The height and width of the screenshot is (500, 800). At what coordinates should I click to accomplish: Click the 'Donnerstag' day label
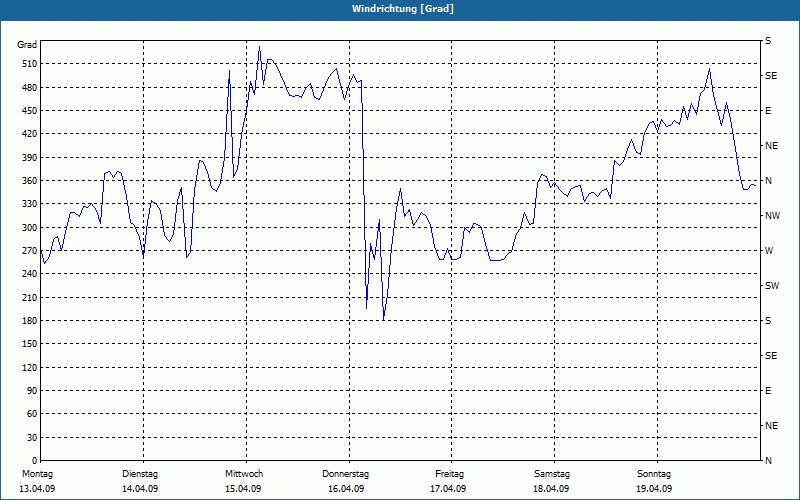[345, 474]
